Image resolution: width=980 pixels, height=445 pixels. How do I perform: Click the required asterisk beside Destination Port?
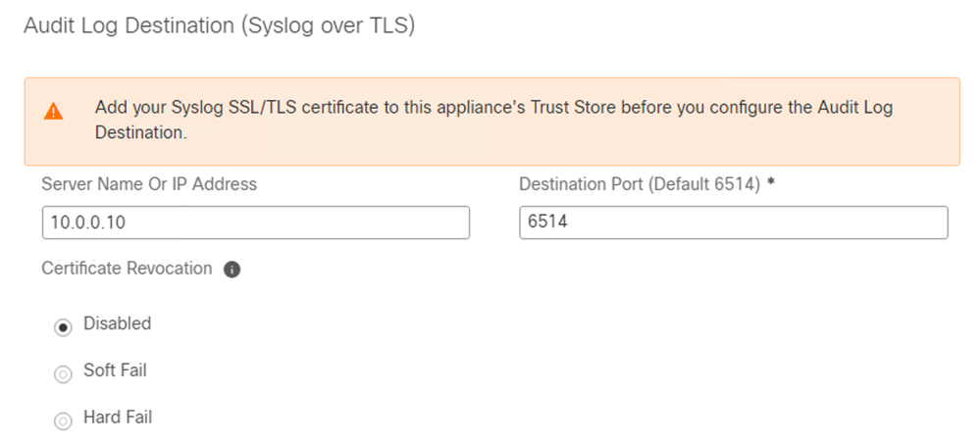(x=771, y=182)
